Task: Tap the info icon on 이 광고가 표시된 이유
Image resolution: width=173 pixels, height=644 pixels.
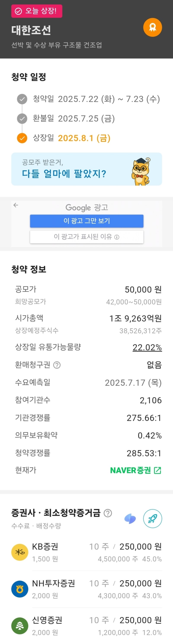Action: tap(117, 237)
